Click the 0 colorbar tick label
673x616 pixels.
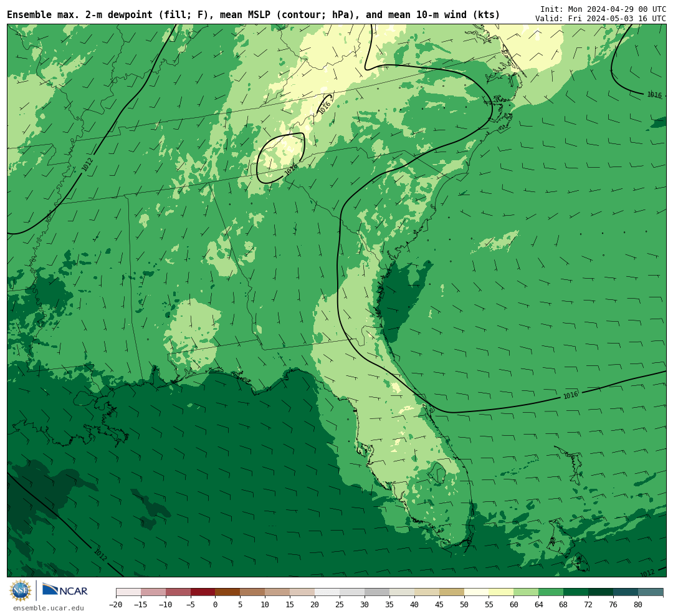click(216, 605)
